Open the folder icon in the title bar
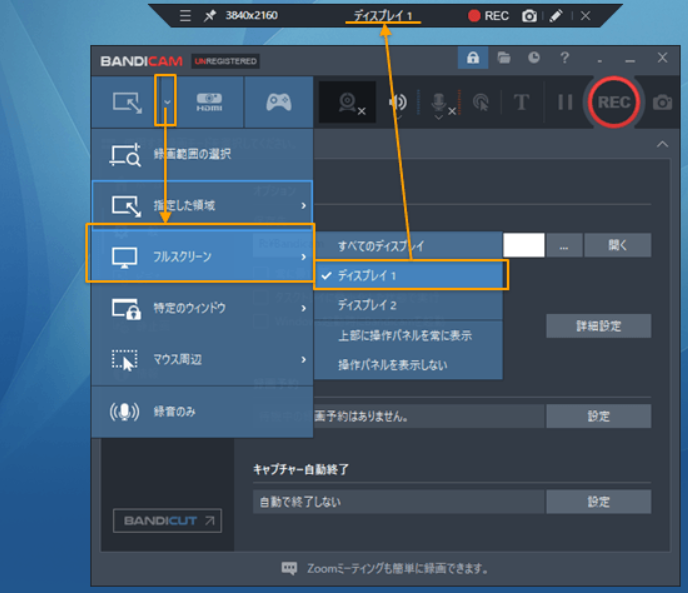This screenshot has width=688, height=593. pos(505,59)
